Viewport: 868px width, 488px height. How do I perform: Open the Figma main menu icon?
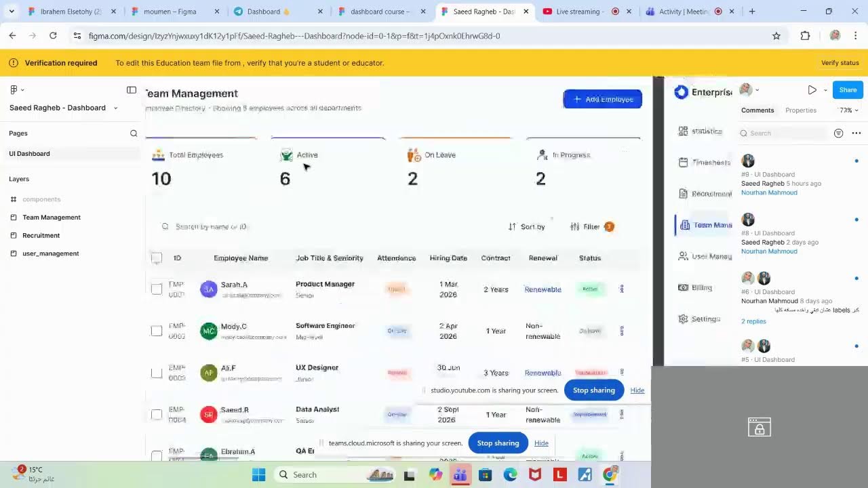pos(14,89)
